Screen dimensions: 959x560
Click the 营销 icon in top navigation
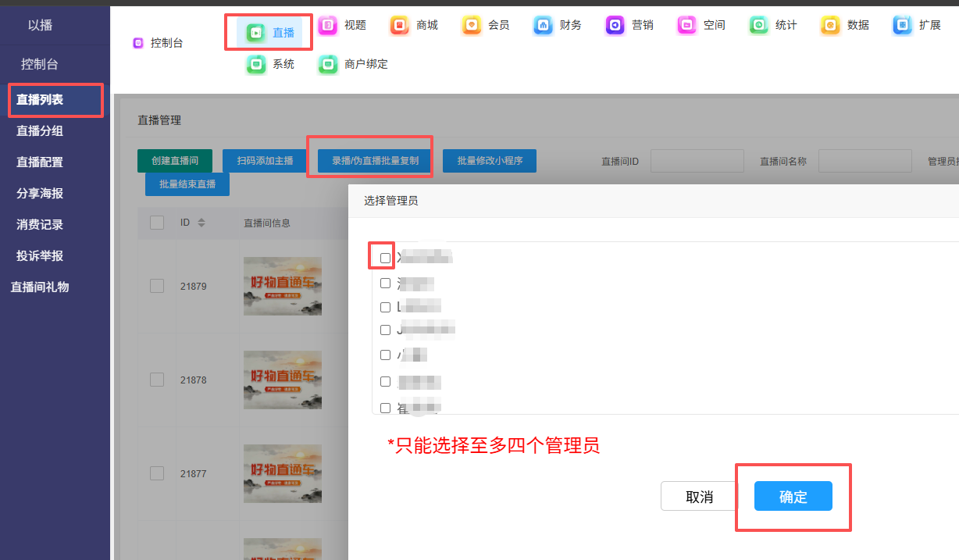(615, 25)
